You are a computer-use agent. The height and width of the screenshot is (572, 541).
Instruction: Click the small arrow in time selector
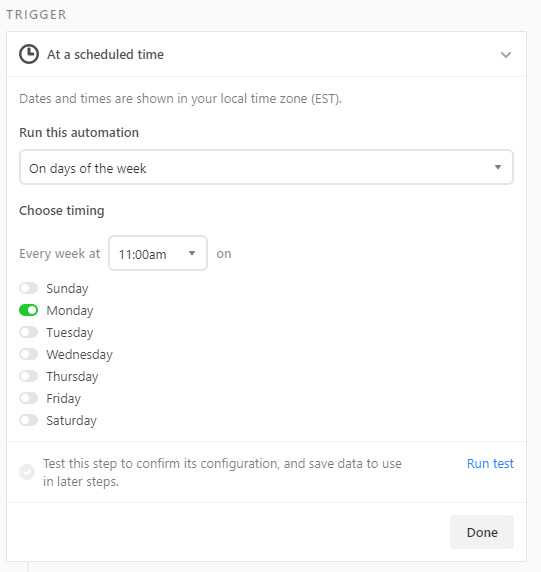coord(192,253)
